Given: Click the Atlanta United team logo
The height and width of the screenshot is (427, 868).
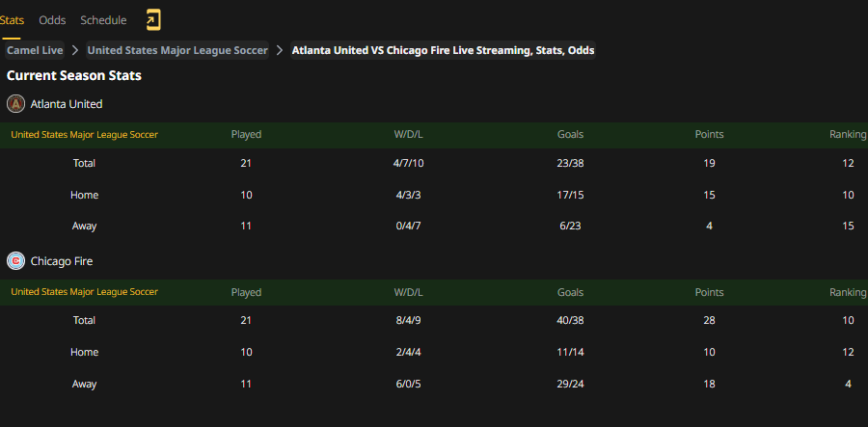Looking at the screenshot, I should [16, 103].
